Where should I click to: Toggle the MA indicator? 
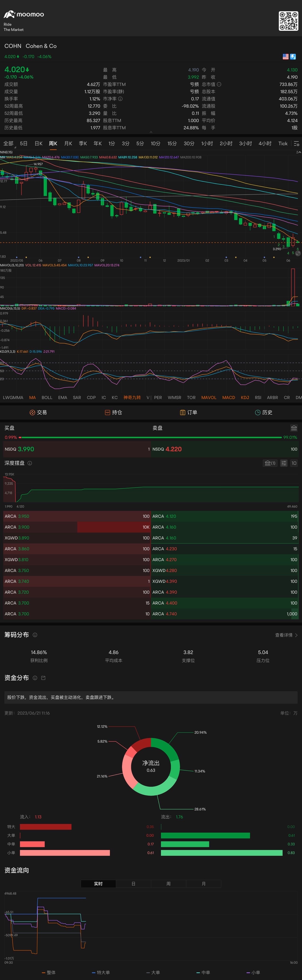(32, 397)
